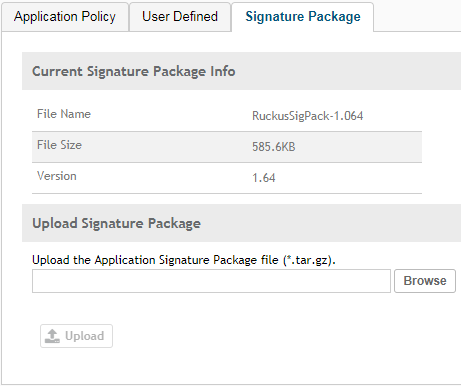
Task: Switch to the Application Policy tab
Action: point(65,17)
